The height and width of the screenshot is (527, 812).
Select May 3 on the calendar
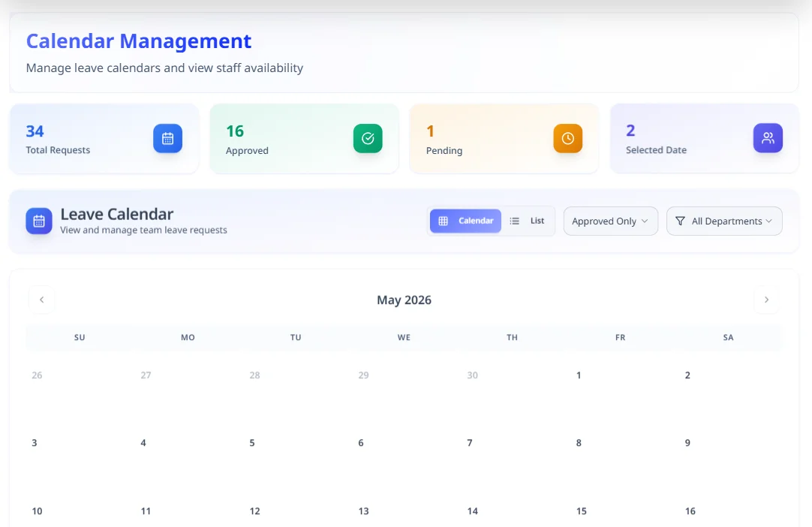coord(35,443)
